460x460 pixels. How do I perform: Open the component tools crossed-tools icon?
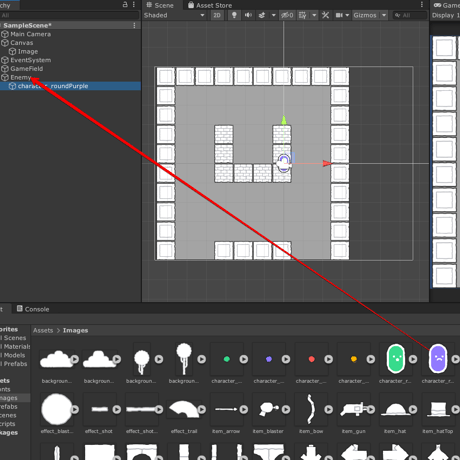coord(325,15)
